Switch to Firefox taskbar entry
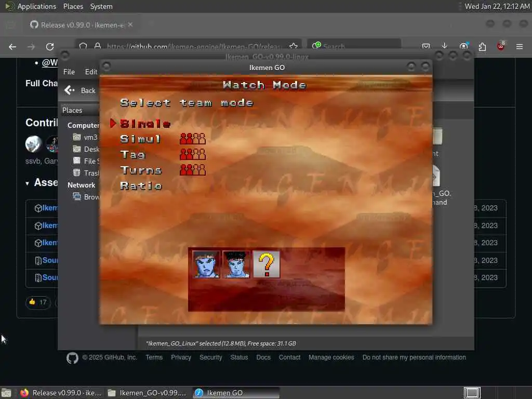 tap(60, 393)
